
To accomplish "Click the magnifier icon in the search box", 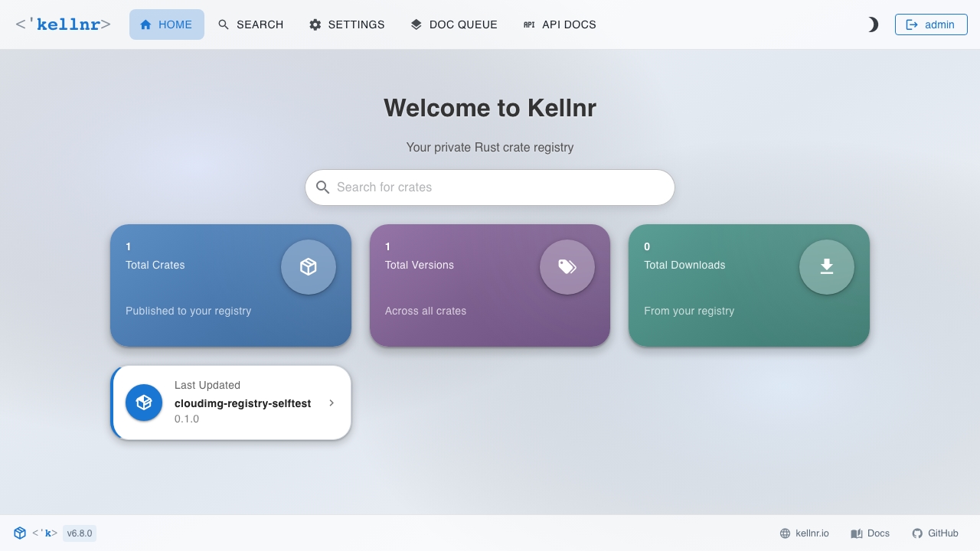I will [323, 187].
